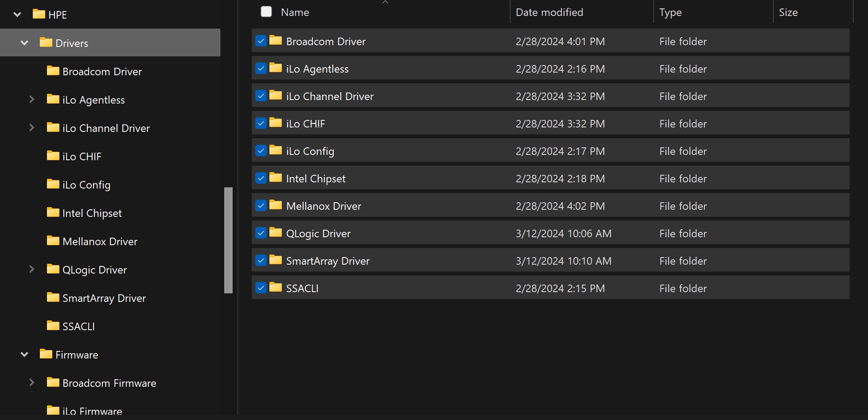Click the Firmware folder icon in navigation tree
Viewport: 868px width, 420px height.
(46, 354)
